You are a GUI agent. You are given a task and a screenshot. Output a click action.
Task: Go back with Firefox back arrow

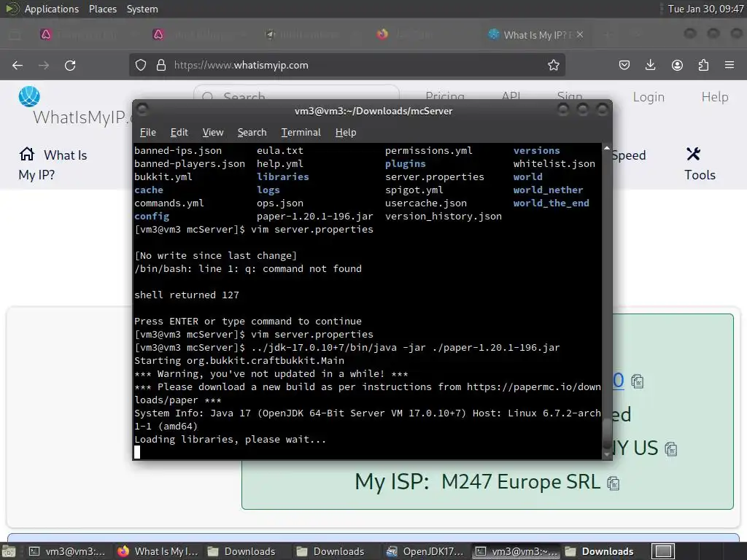click(18, 65)
